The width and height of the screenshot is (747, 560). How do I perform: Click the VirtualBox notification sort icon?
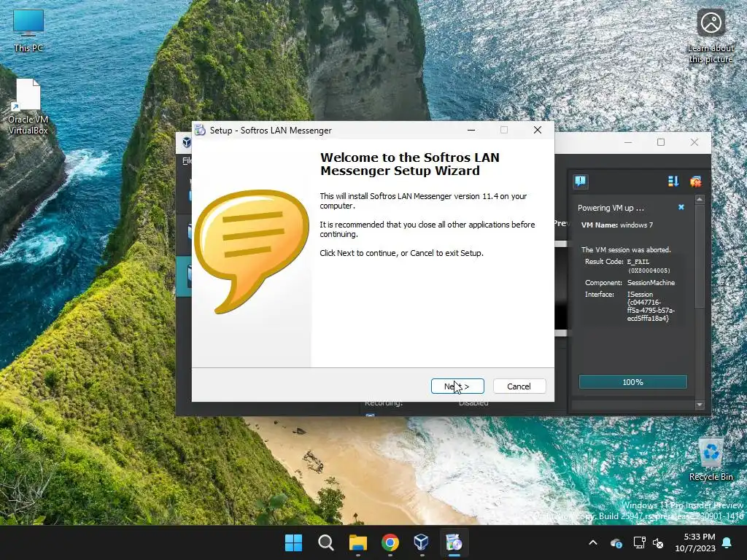pos(673,181)
